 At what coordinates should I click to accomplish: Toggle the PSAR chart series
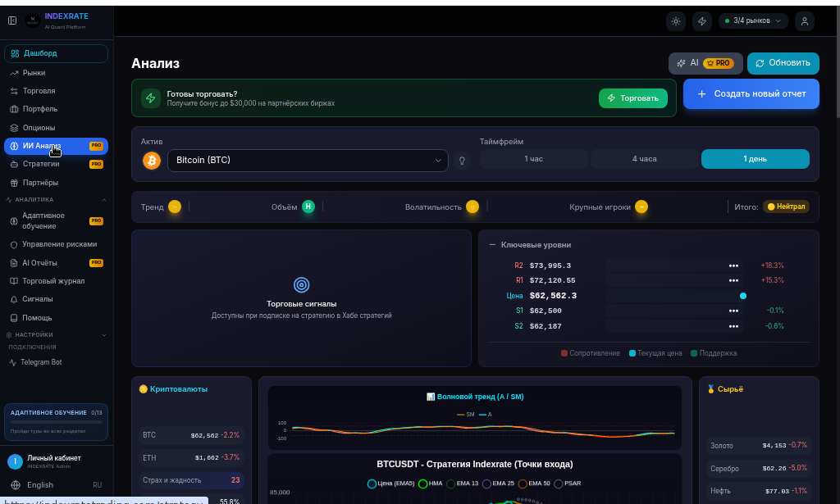tap(568, 484)
